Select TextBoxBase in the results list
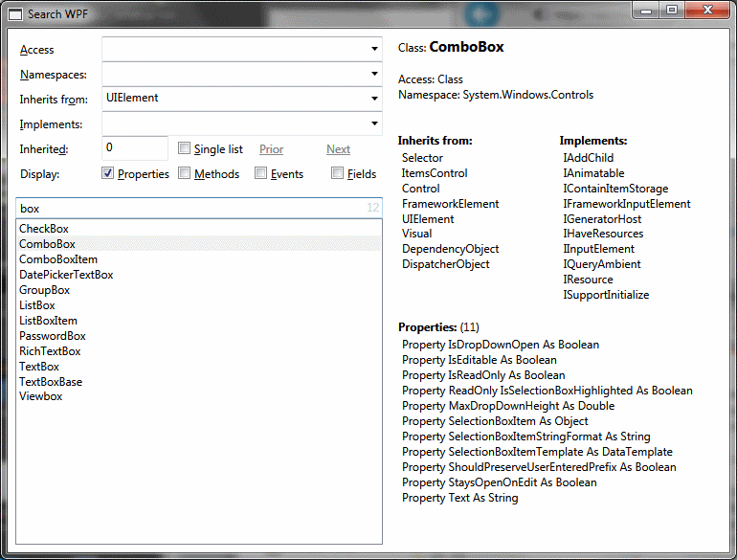This screenshot has height=560, width=737. 198,382
